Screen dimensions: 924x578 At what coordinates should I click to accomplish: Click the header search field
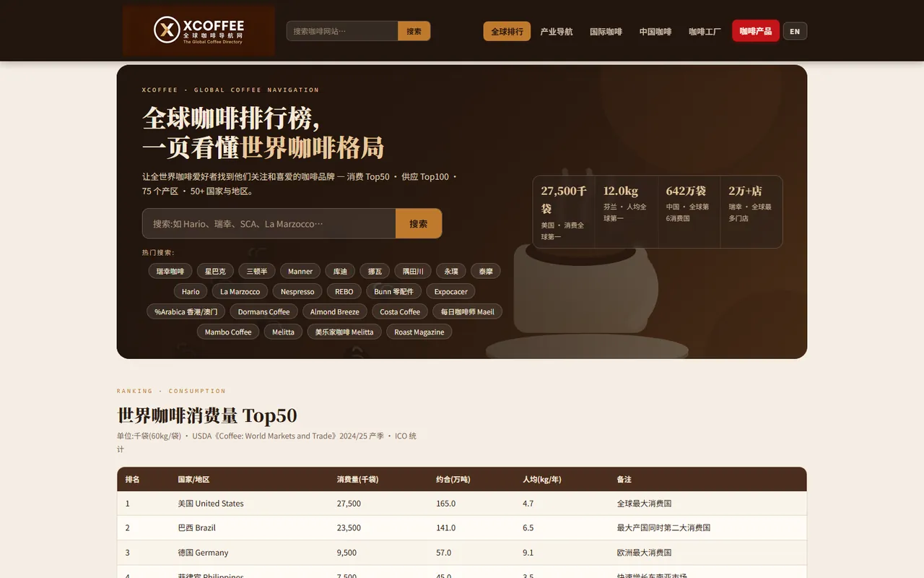point(342,31)
